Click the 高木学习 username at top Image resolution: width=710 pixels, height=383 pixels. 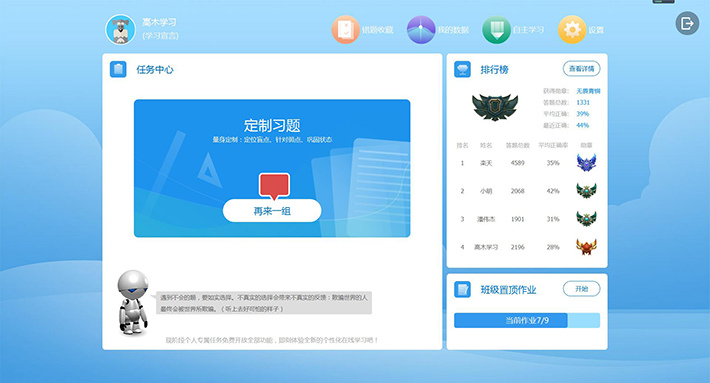coord(159,22)
